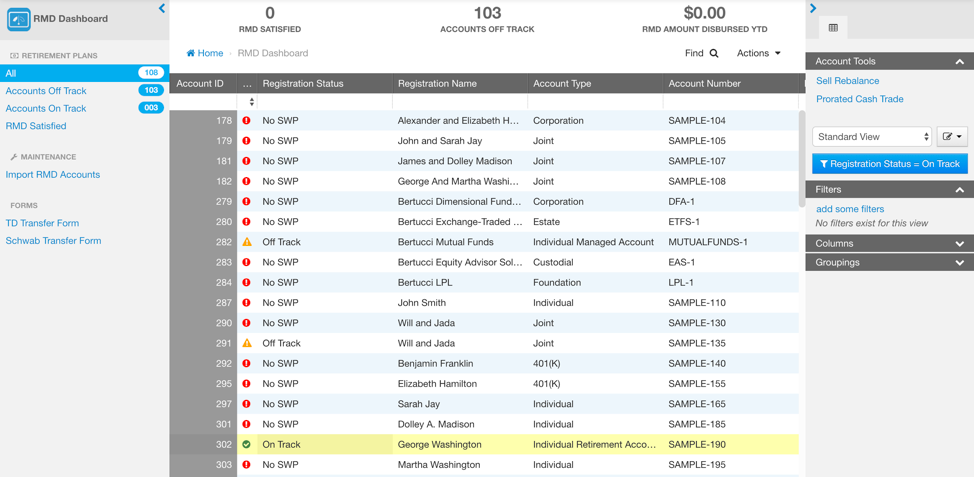Click the Find magnifier icon
This screenshot has height=477, width=974.
(714, 53)
